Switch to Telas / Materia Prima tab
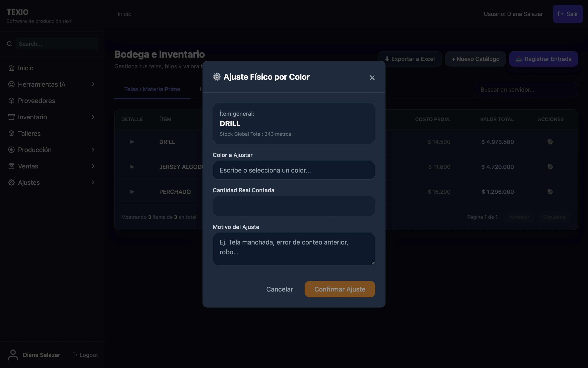Image resolution: width=588 pixels, height=368 pixels. pyautogui.click(x=152, y=89)
